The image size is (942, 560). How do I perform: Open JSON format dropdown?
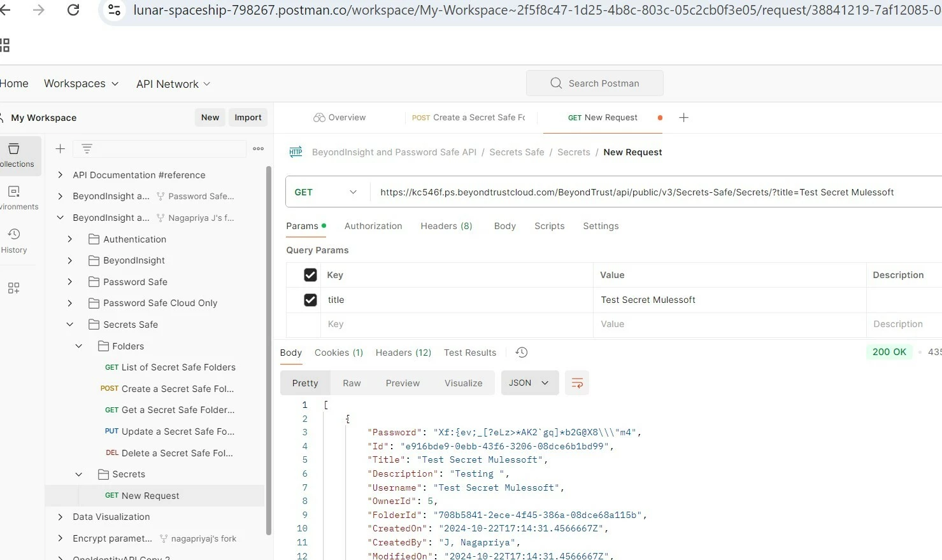coord(530,383)
